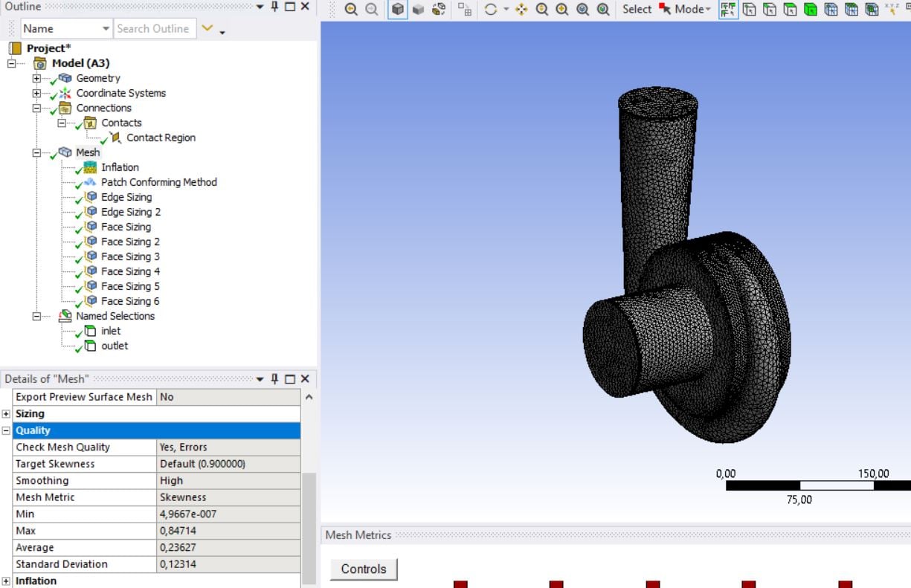
Task: Toggle pin on Details of Mesh panel
Action: click(x=274, y=379)
